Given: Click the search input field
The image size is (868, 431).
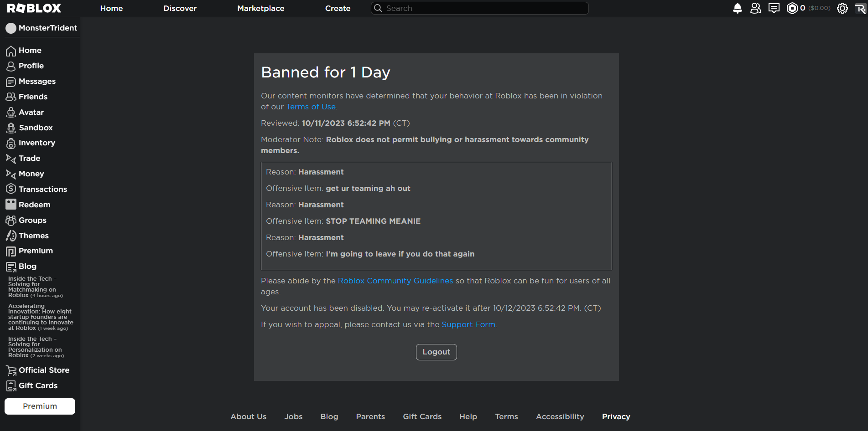Looking at the screenshot, I should coord(479,8).
